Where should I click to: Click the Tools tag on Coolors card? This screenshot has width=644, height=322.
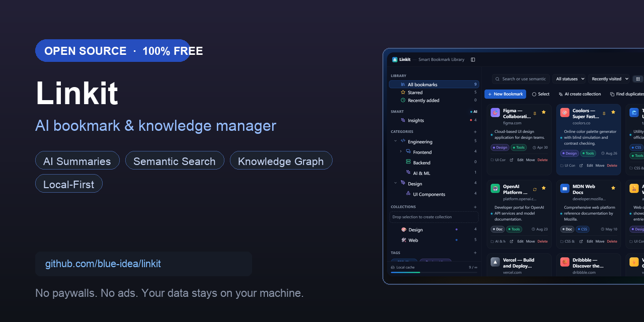(x=588, y=153)
